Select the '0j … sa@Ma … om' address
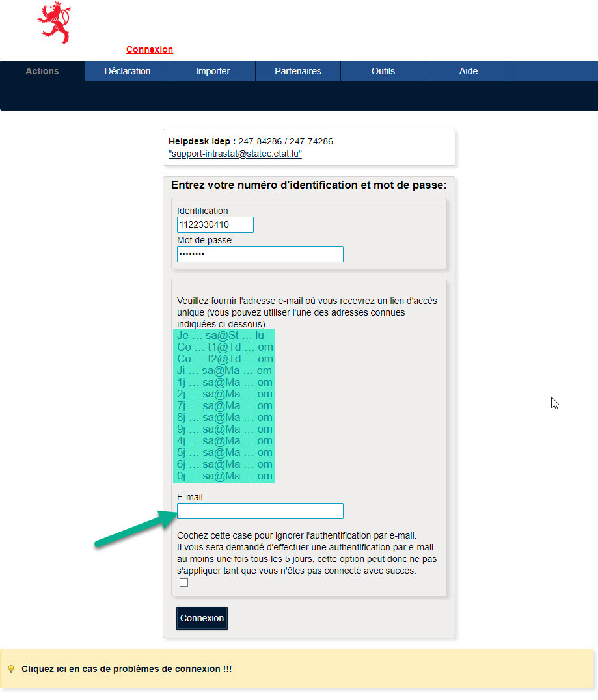The height and width of the screenshot is (700, 598). pos(224,476)
